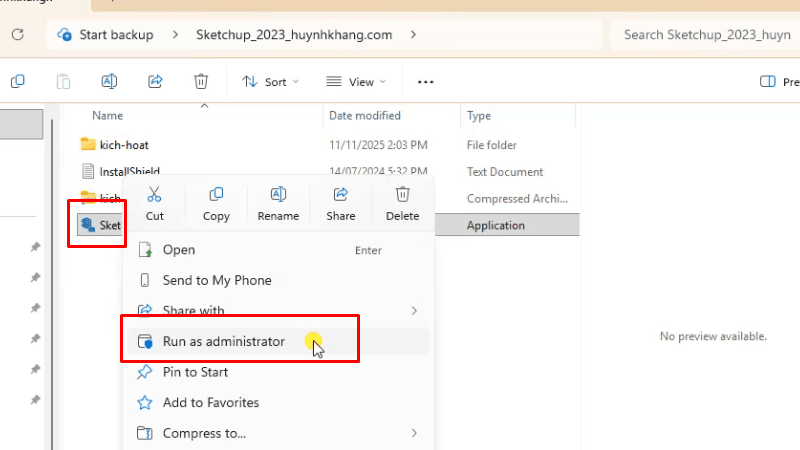Click the toolbar Delete trash icon
The image size is (800, 450).
click(x=201, y=82)
